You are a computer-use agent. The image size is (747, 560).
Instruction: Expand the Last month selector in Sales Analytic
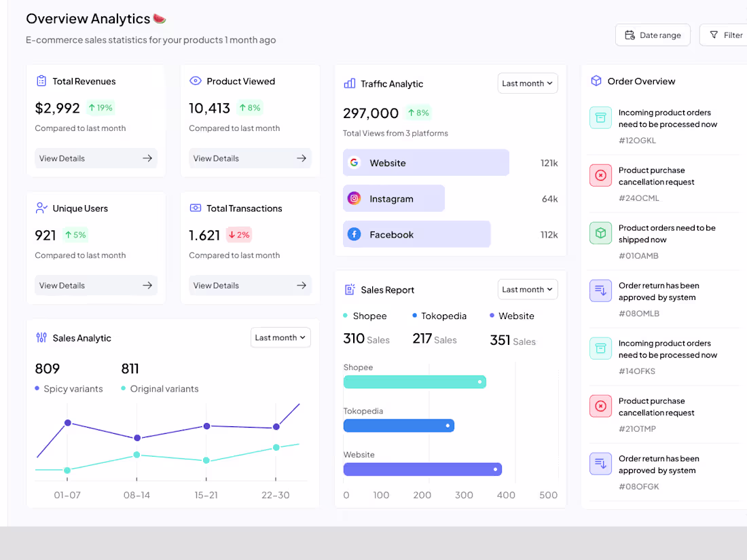point(280,337)
